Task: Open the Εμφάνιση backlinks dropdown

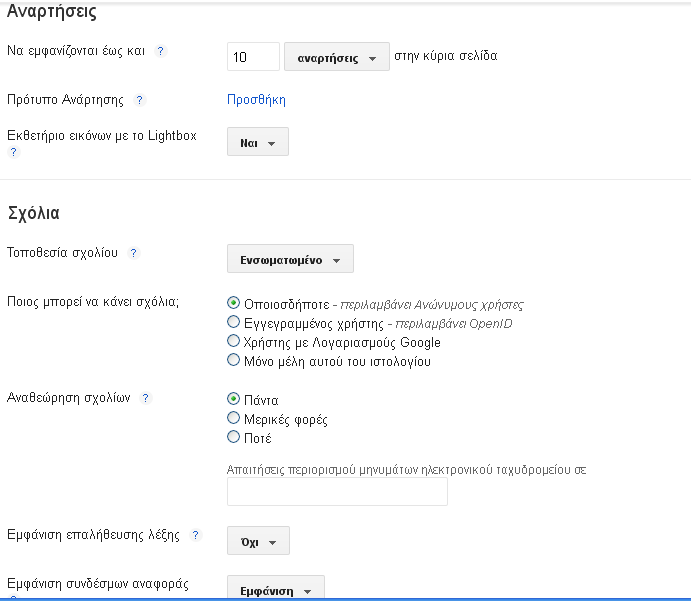Action: click(276, 587)
